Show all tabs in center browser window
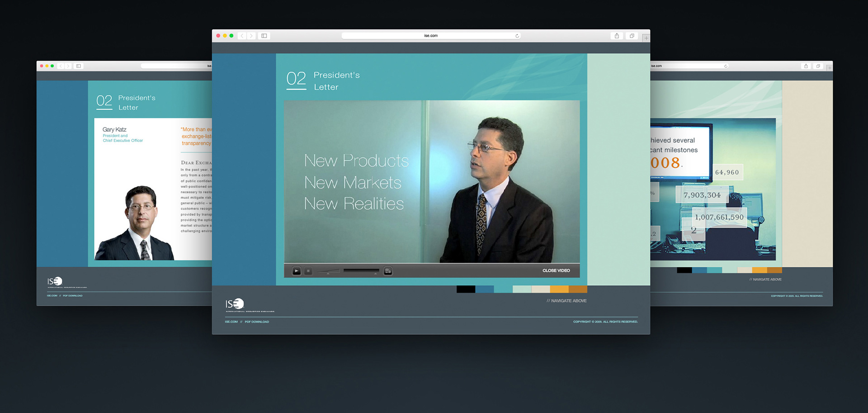Viewport: 868px width, 413px height. [632, 36]
